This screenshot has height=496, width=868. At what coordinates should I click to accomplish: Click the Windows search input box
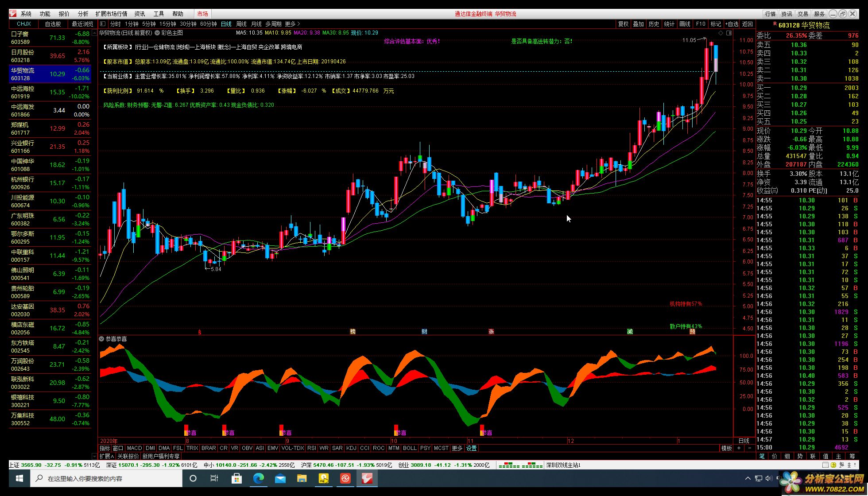pyautogui.click(x=106, y=478)
